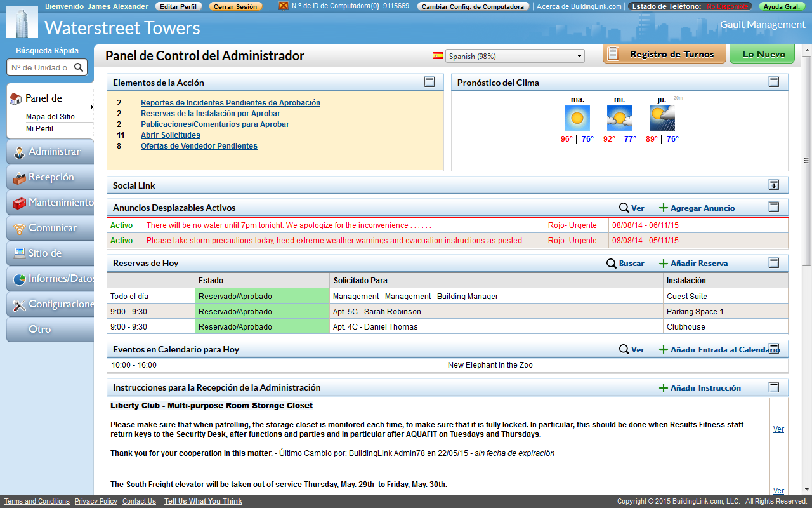Open the Spanish (98%) language dropdown

[x=514, y=55]
